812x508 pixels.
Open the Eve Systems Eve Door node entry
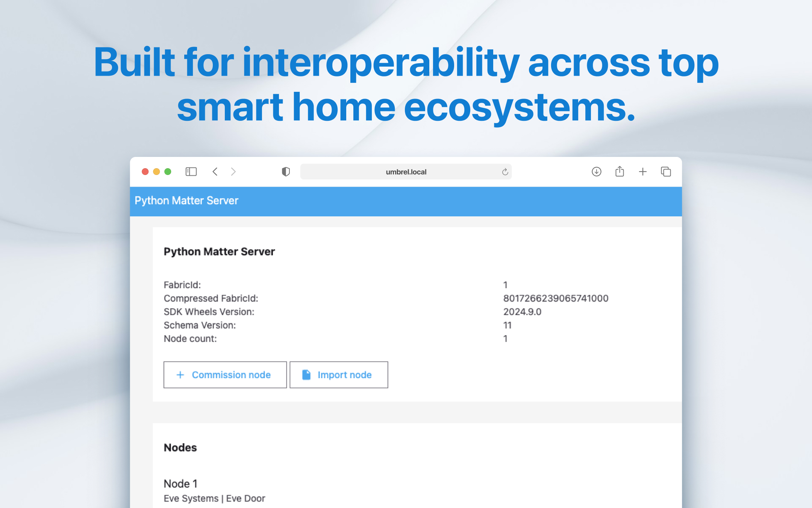click(214, 498)
